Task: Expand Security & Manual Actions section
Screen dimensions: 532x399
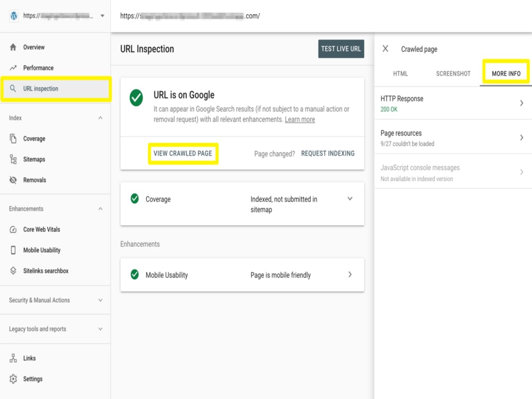Action: [x=100, y=300]
